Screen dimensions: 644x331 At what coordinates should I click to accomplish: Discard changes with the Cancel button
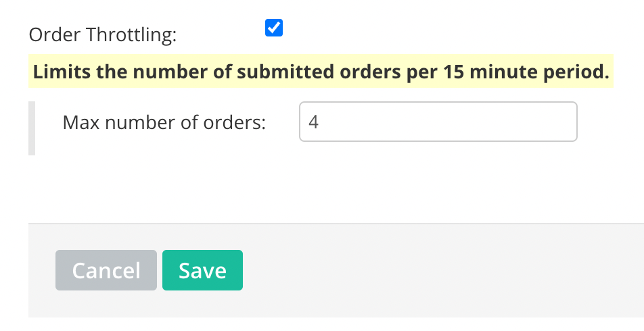[x=106, y=270]
